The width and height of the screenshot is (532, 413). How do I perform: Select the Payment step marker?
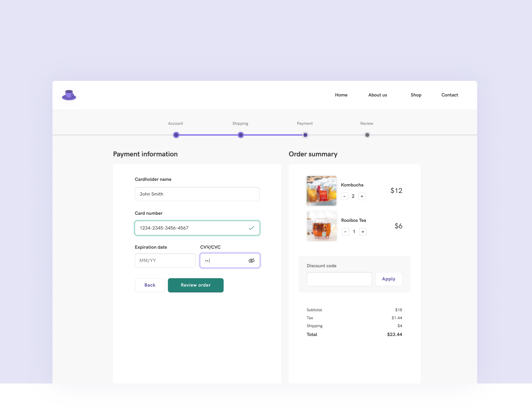tap(305, 135)
